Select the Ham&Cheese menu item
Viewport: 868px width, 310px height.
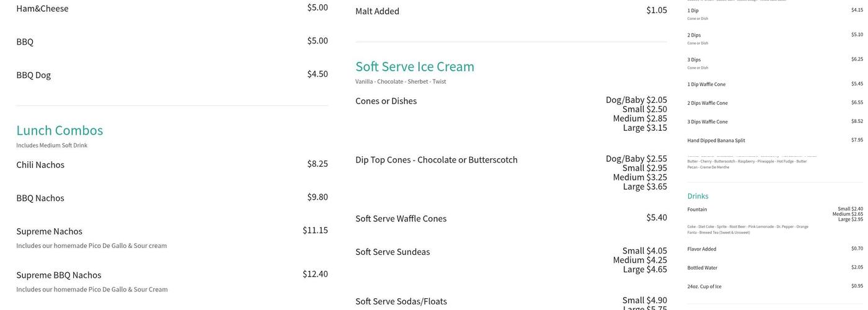point(42,9)
